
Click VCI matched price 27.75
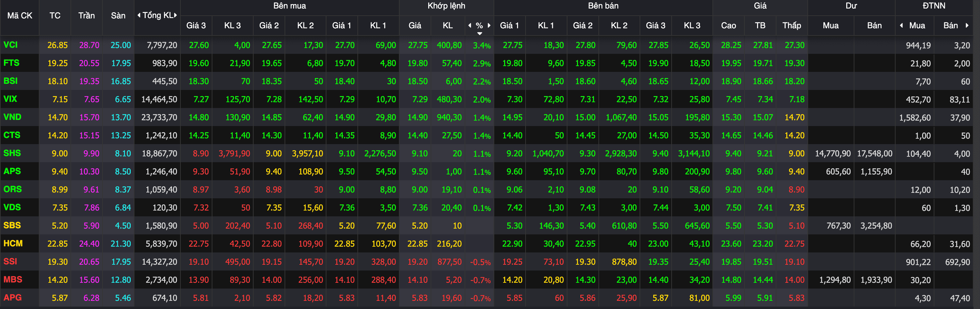[418, 45]
